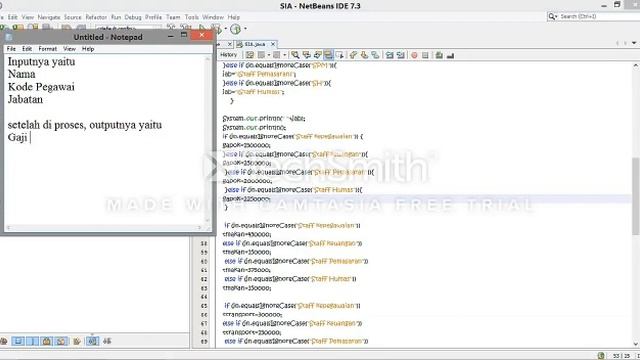Open NetBeans Tools menu
The image size is (640, 360).
point(191,17)
